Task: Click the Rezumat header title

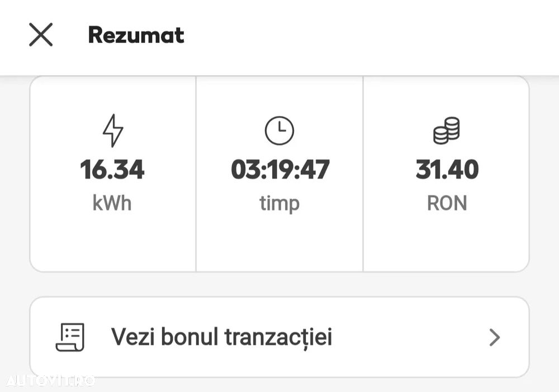Action: tap(136, 35)
